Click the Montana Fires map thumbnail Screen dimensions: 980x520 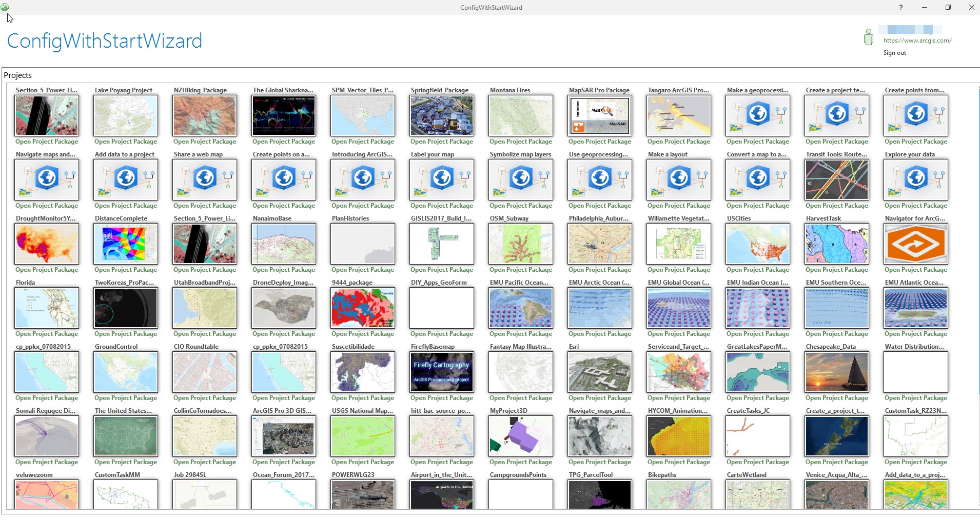521,115
